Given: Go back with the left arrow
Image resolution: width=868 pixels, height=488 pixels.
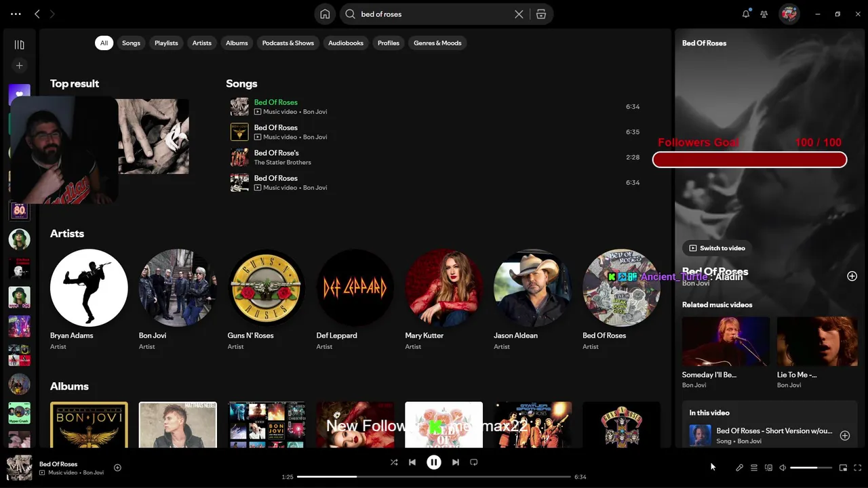Looking at the screenshot, I should (x=37, y=14).
